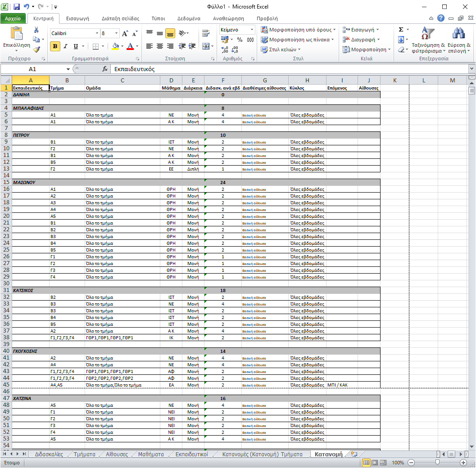Image resolution: width=476 pixels, height=468 pixels.
Task: Click the insert function fx icon
Action: click(x=105, y=69)
